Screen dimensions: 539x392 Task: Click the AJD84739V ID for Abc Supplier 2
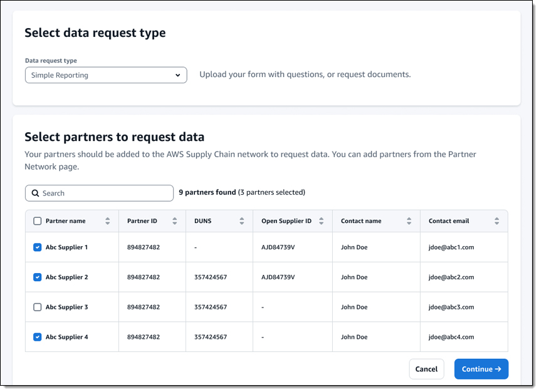278,277
